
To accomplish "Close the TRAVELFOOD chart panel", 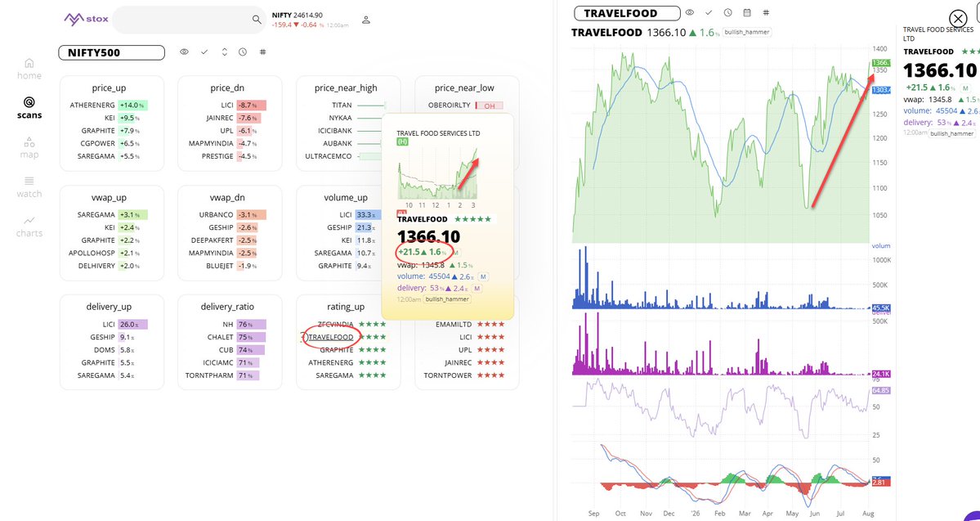I will click(x=957, y=20).
